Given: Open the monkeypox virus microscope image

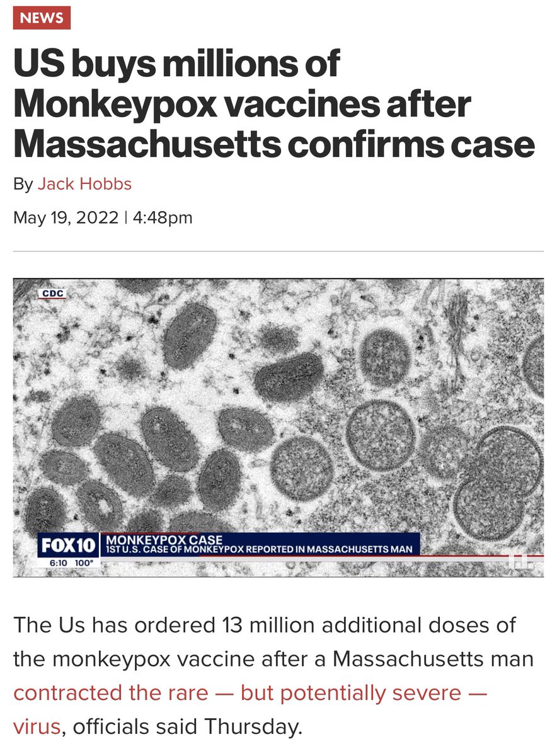Looking at the screenshot, I should [278, 428].
